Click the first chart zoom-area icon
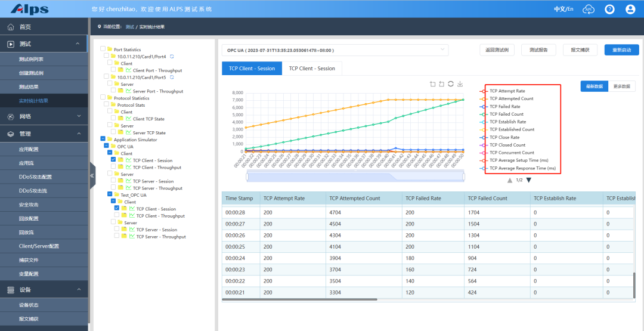Image resolution: width=644 pixels, height=331 pixels. point(432,84)
